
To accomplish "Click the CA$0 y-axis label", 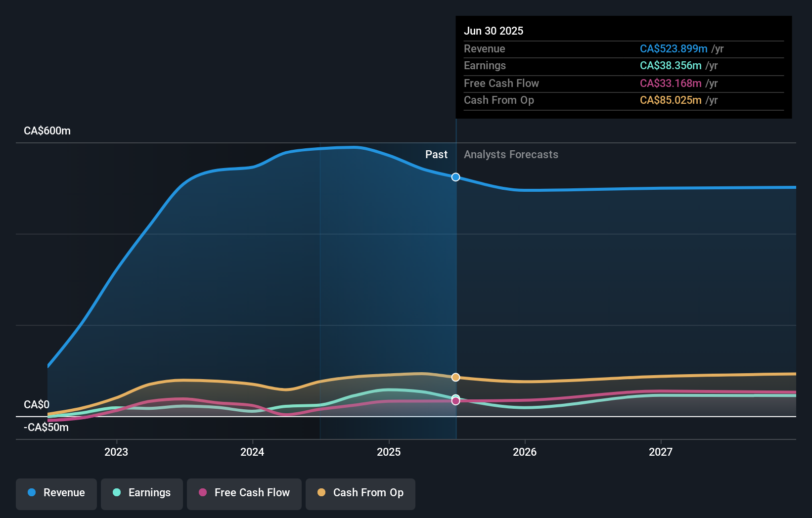I will point(37,405).
